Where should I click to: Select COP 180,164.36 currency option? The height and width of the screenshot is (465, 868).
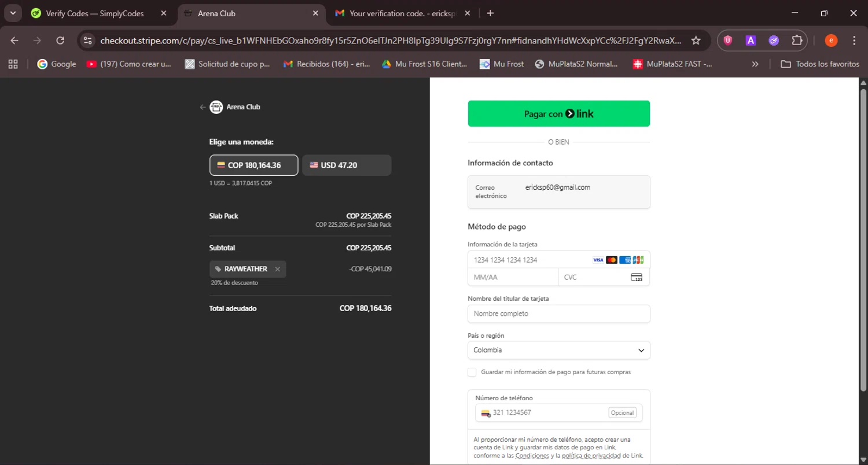(253, 165)
